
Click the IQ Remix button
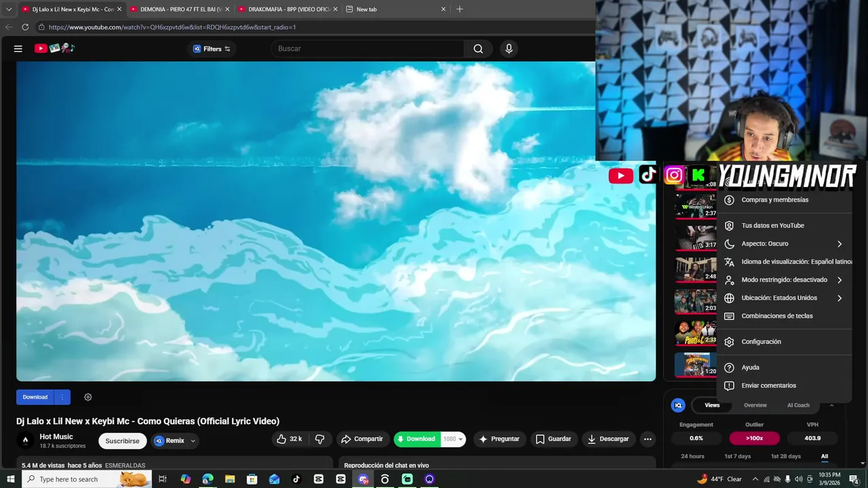[170, 441]
